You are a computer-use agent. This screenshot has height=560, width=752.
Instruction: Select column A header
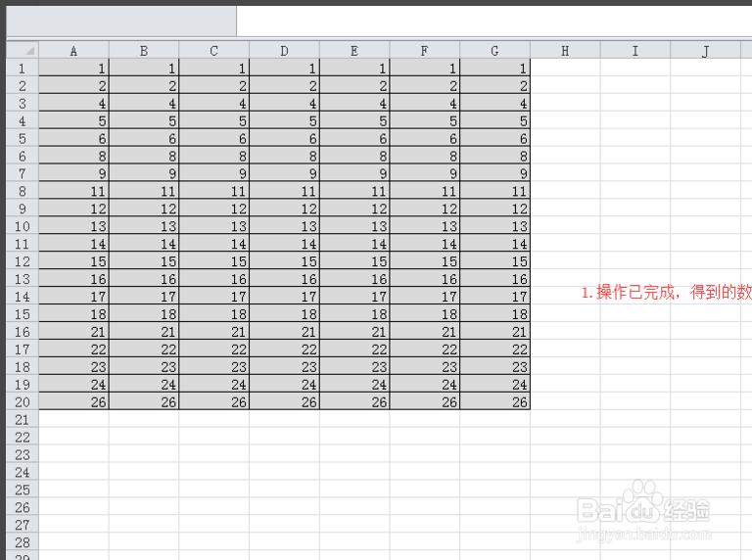tap(73, 50)
